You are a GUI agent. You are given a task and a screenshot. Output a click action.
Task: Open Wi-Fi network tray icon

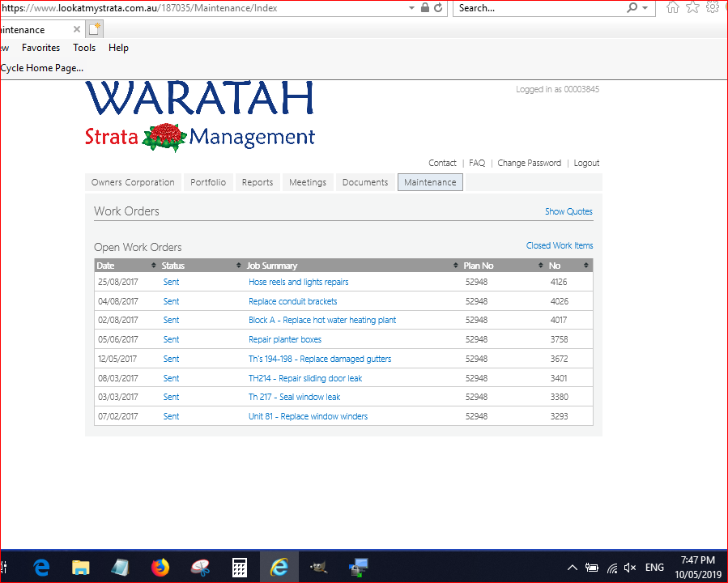click(x=612, y=568)
